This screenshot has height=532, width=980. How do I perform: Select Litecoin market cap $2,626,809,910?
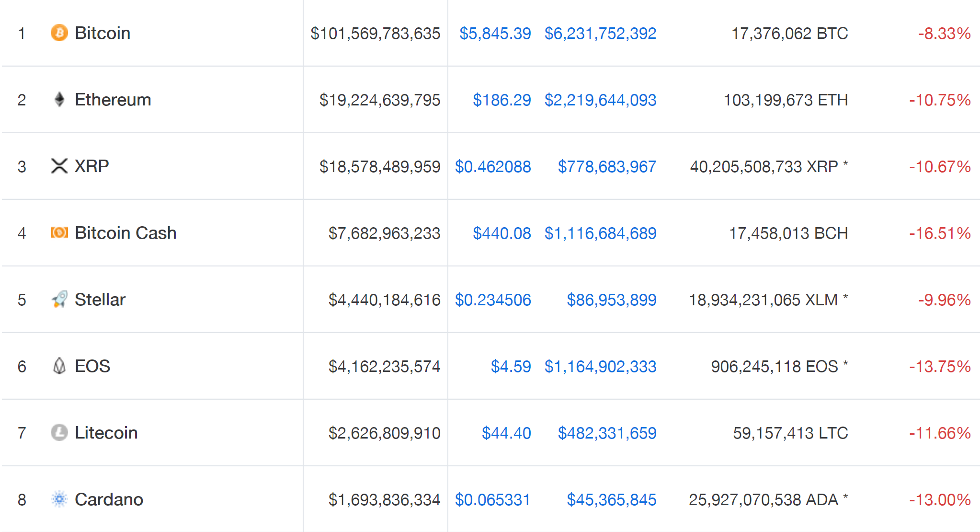point(385,433)
